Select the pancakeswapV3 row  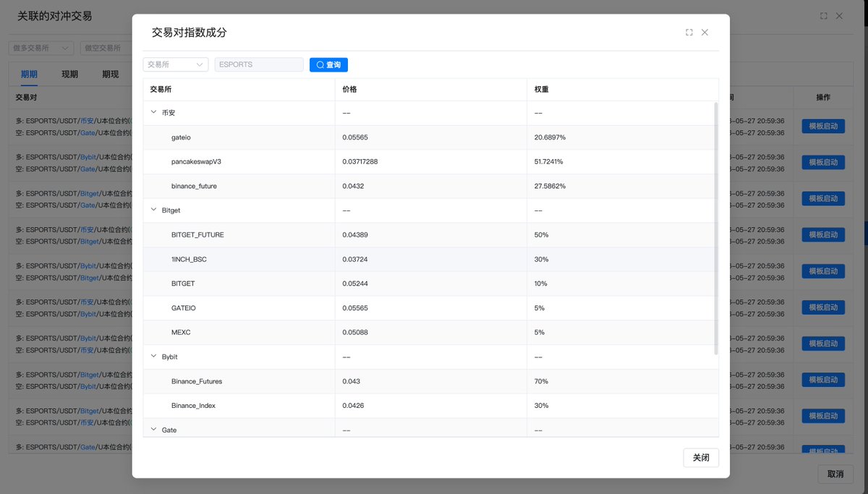pyautogui.click(x=431, y=162)
